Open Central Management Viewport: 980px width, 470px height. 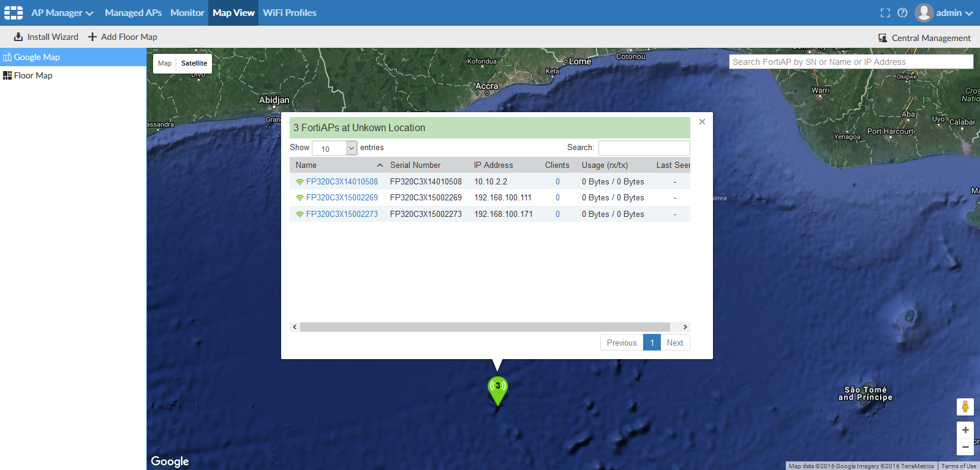[925, 38]
